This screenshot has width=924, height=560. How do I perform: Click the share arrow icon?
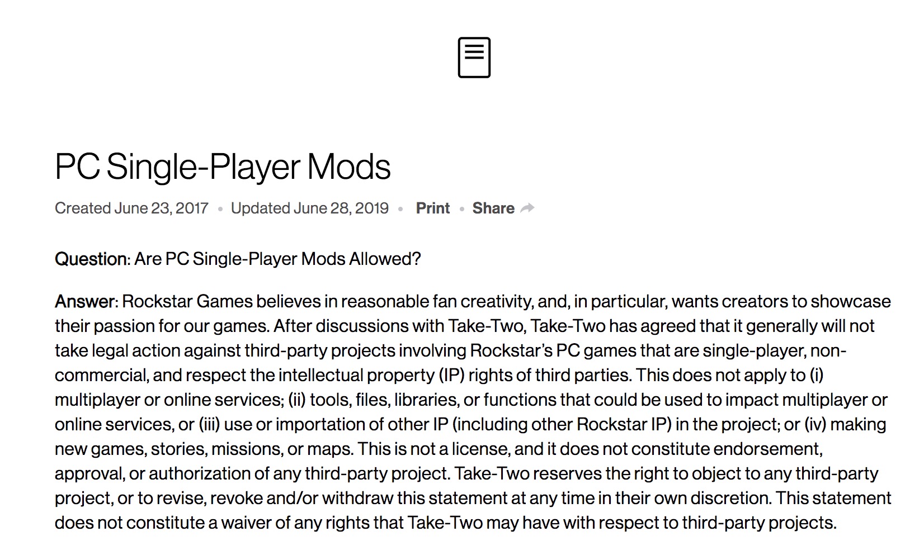(x=527, y=208)
